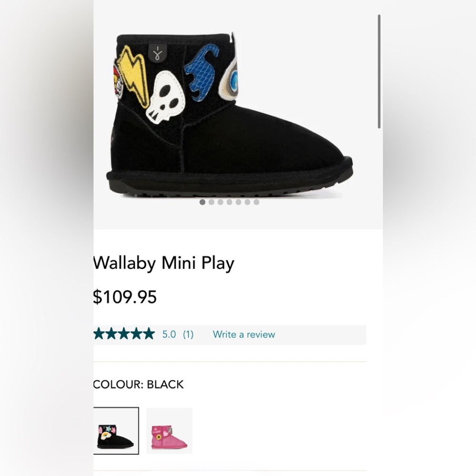The height and width of the screenshot is (476, 476).
Task: Open the main black boot product image
Action: click(x=228, y=114)
